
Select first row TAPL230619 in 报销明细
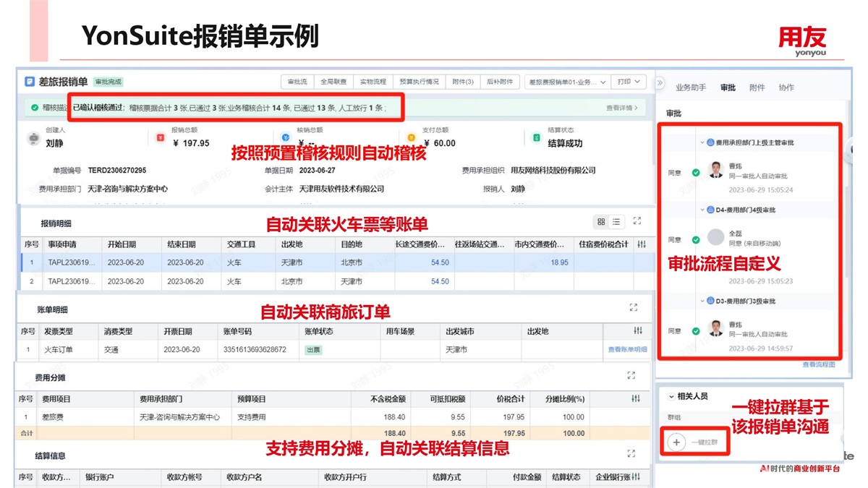[x=71, y=262]
